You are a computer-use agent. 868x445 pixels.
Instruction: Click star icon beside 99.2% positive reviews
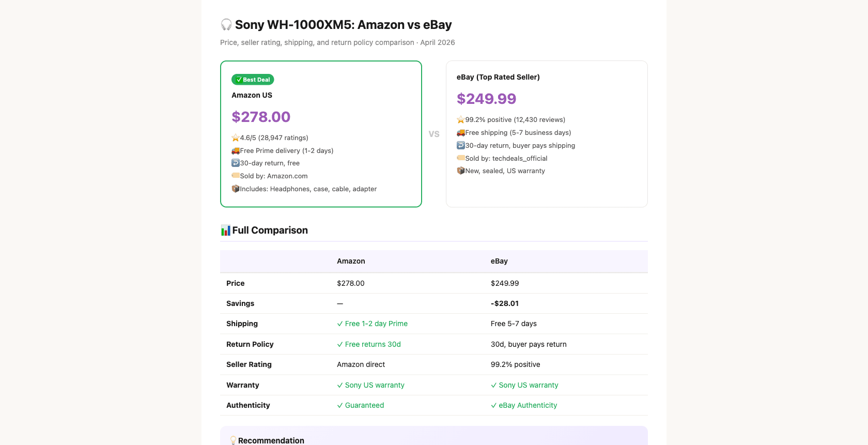click(x=461, y=119)
